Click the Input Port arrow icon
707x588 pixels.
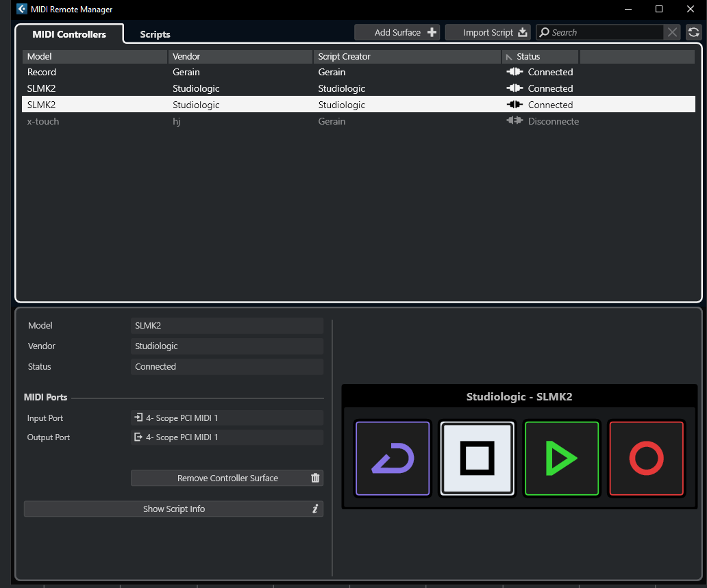[138, 418]
